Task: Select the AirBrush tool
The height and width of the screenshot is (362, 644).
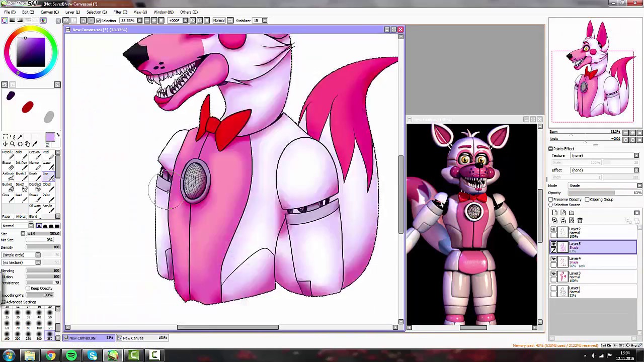Action: point(8,177)
